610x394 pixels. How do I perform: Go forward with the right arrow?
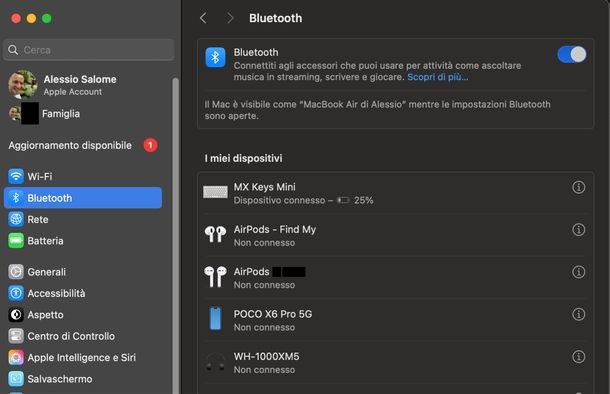coord(230,18)
